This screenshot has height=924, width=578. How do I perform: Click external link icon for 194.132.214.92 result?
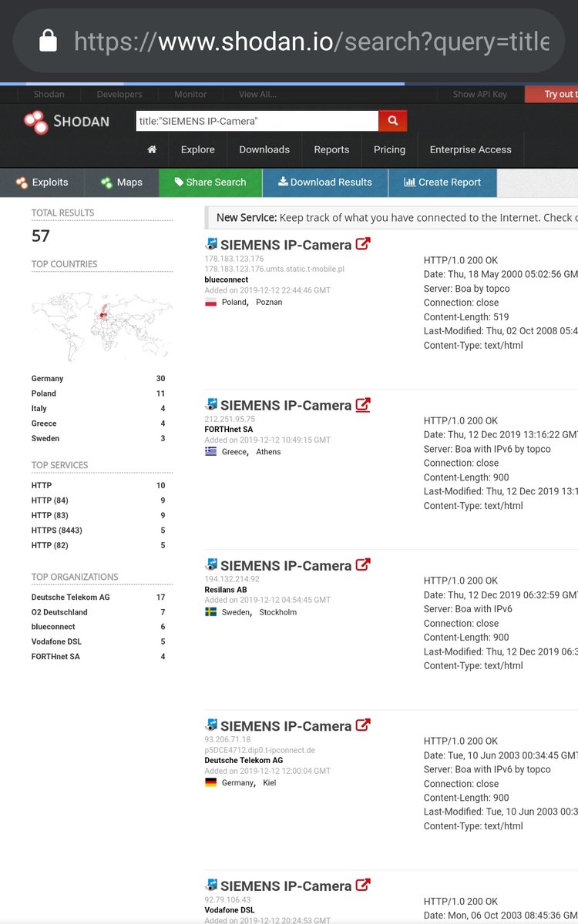(x=363, y=564)
